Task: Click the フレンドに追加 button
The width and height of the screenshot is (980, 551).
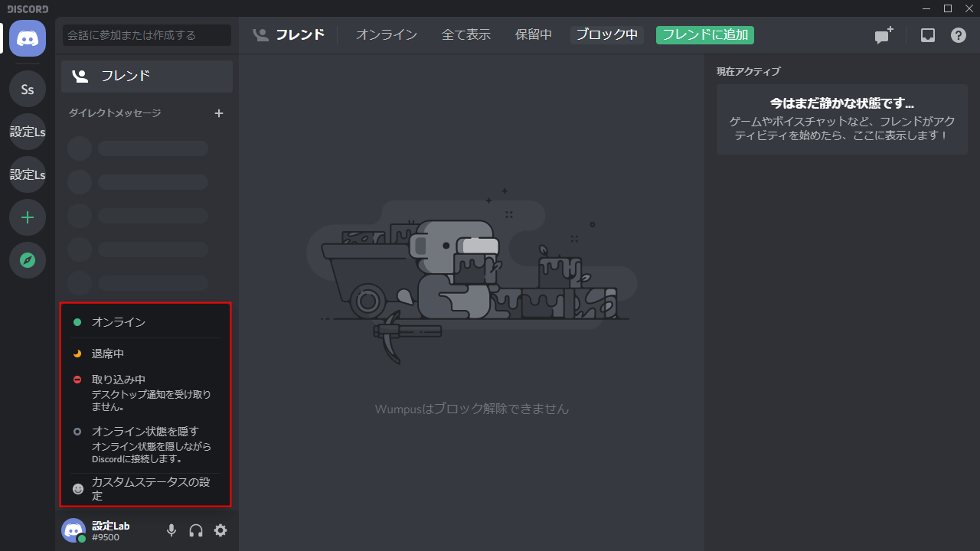Action: [705, 35]
